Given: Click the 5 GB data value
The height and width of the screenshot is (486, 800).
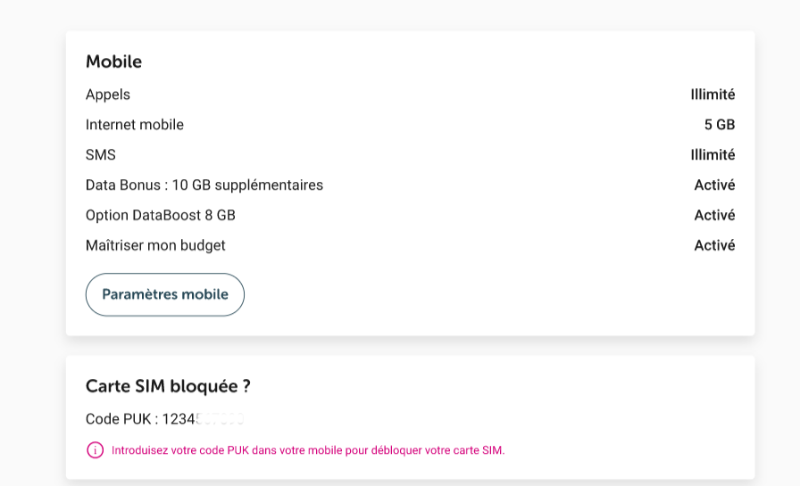Looking at the screenshot, I should tap(719, 125).
